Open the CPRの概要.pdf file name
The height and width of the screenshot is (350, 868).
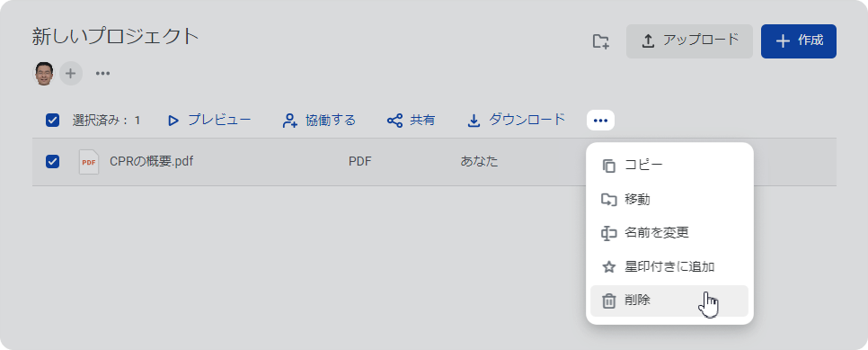pyautogui.click(x=152, y=162)
